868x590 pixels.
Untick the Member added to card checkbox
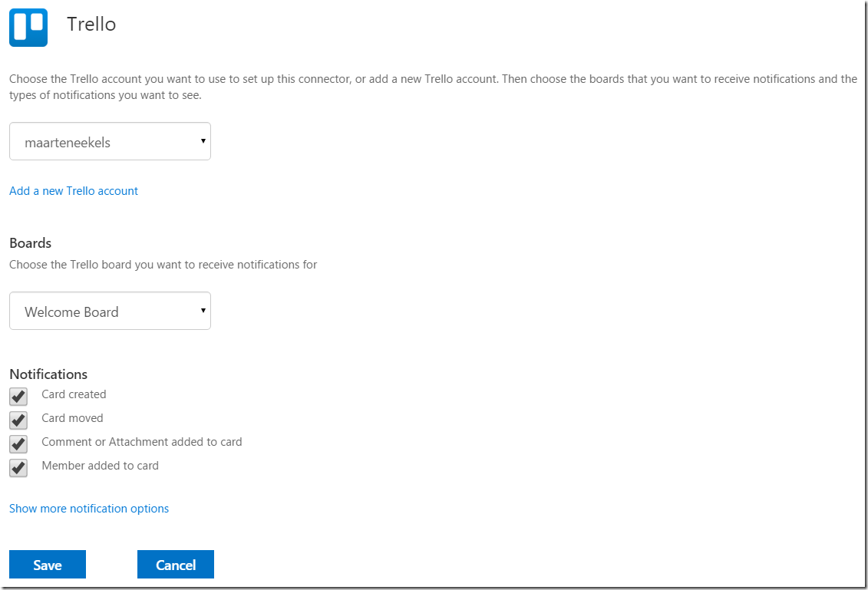click(x=18, y=467)
